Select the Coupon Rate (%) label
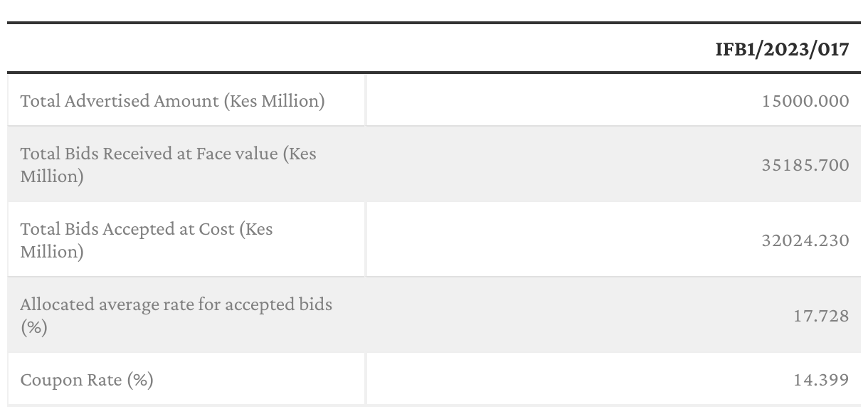Screen dimensions: 868x414 click(87, 380)
